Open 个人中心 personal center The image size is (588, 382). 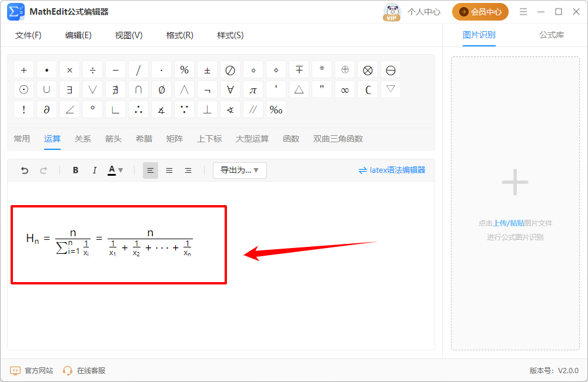(424, 12)
